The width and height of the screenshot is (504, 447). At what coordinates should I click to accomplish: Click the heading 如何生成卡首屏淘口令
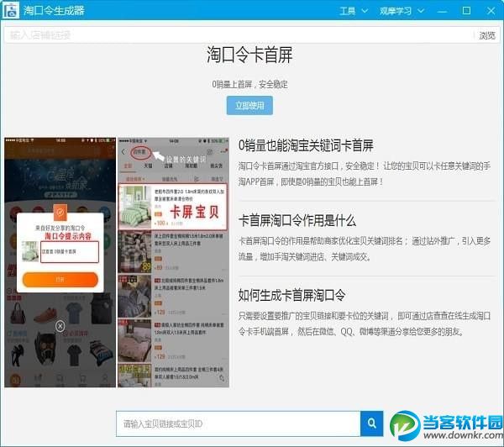point(291,295)
